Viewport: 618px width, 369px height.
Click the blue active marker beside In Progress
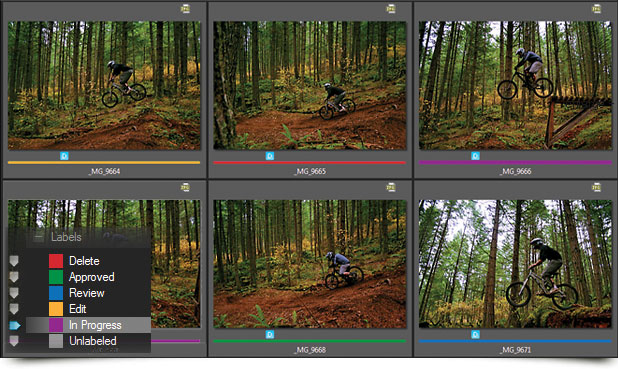[x=15, y=325]
